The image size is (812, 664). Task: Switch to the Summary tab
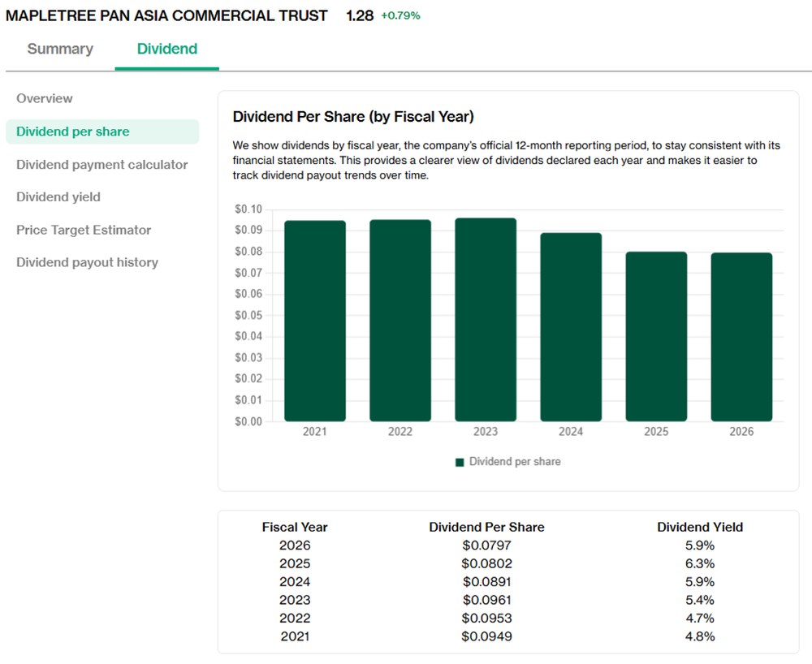point(60,49)
